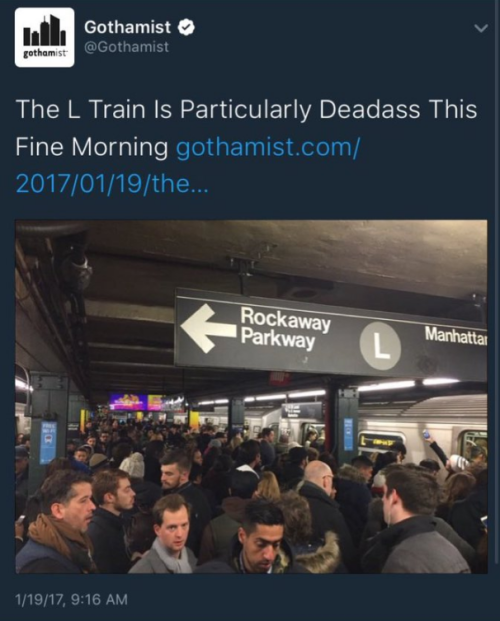Open the Gothamist display name

(128, 27)
